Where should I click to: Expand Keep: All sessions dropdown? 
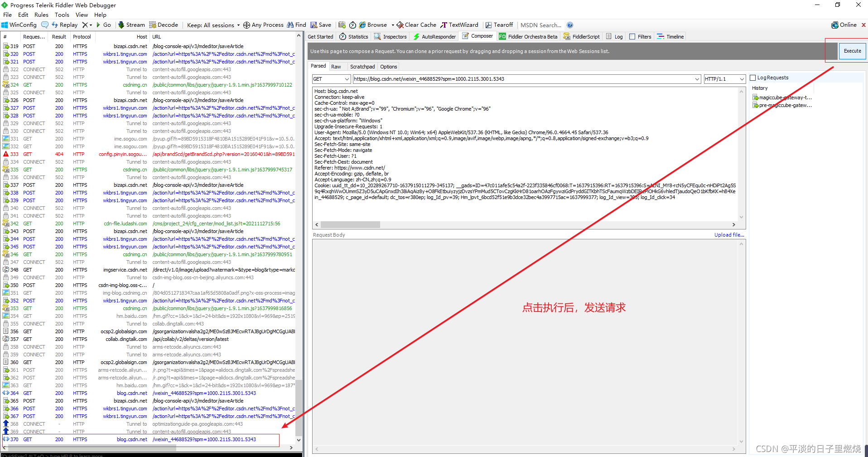pyautogui.click(x=213, y=25)
